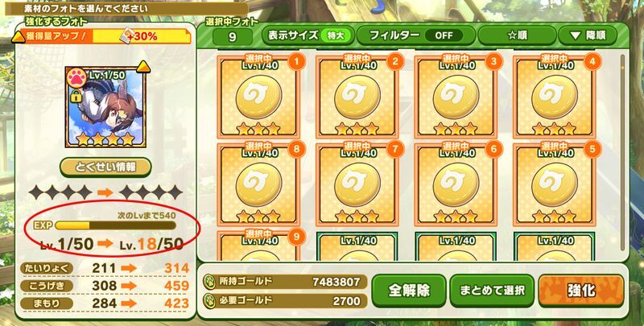Deselect the coin photo numbered 3
The height and width of the screenshot is (326, 644).
coord(456,97)
